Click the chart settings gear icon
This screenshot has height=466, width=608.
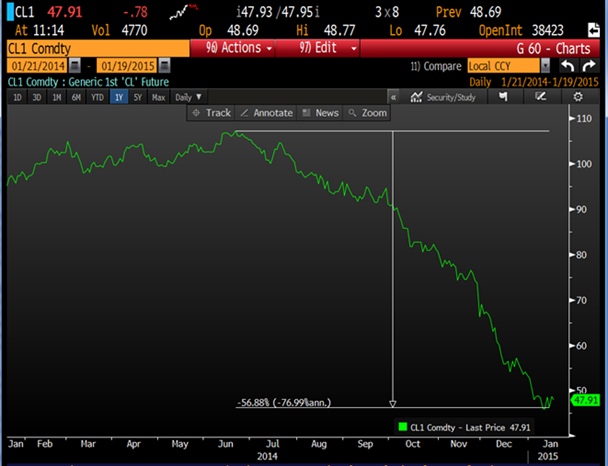click(x=577, y=97)
